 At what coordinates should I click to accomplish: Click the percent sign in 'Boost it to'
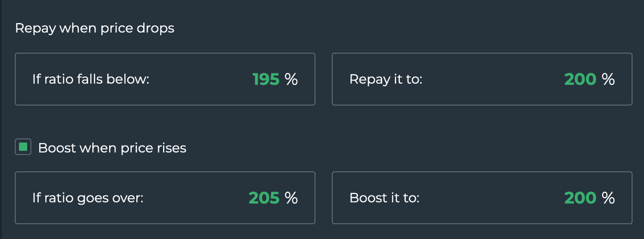click(608, 198)
